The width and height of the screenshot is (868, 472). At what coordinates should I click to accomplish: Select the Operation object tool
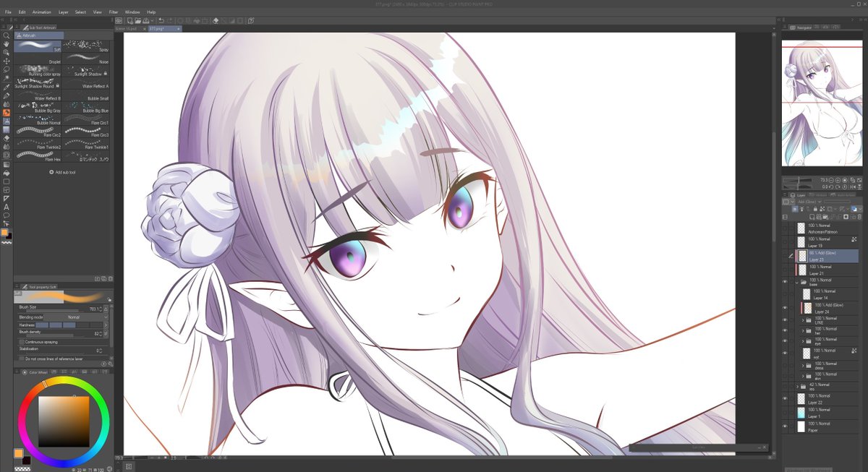tap(7, 52)
